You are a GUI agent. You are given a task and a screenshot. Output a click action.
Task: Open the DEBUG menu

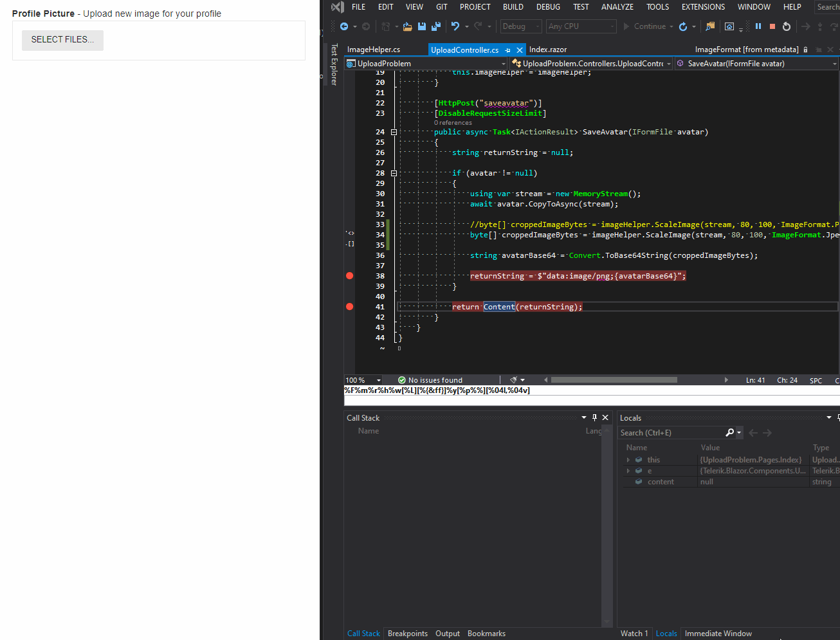(548, 7)
